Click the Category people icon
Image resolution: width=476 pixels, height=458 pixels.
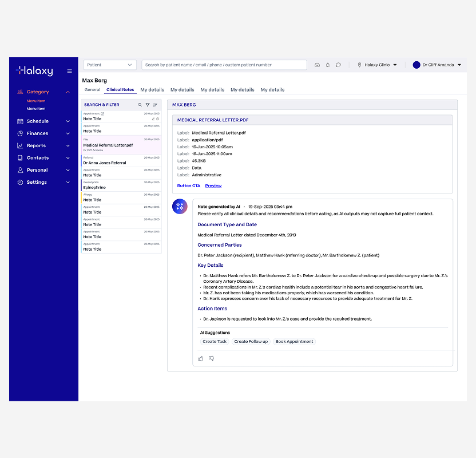coord(20,92)
